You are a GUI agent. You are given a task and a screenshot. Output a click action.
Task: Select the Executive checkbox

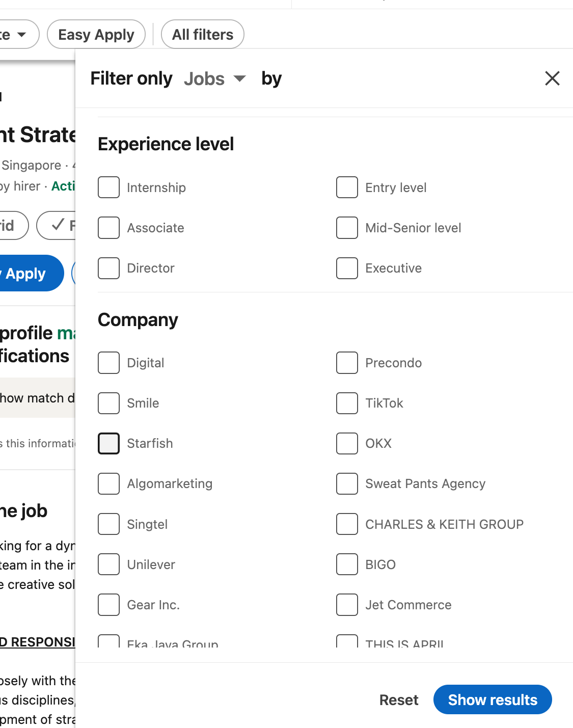click(x=347, y=268)
